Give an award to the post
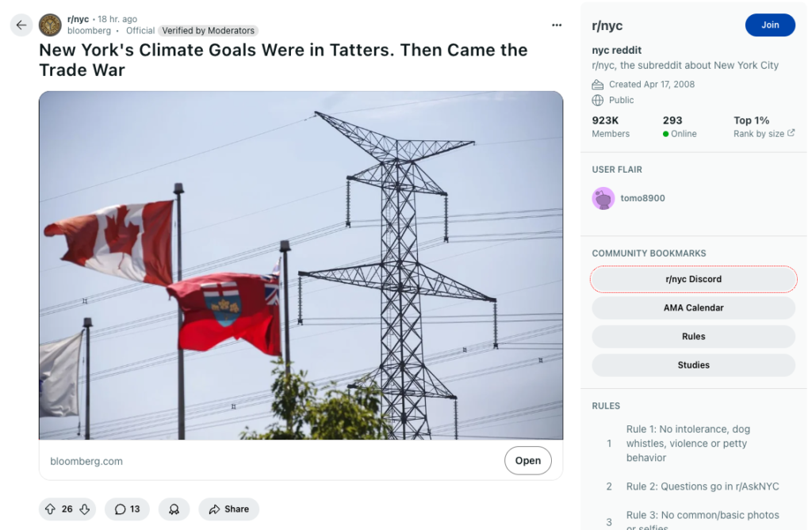 point(174,509)
